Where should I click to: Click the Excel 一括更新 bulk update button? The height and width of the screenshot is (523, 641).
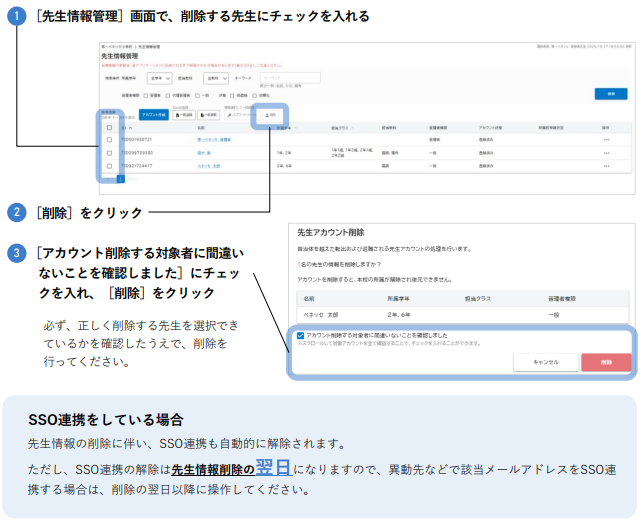(x=208, y=115)
